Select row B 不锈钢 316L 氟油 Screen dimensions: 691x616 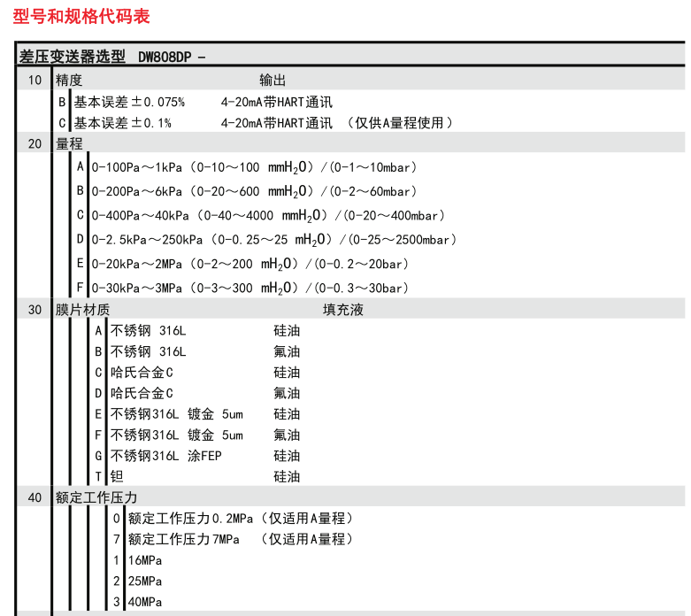click(x=197, y=351)
